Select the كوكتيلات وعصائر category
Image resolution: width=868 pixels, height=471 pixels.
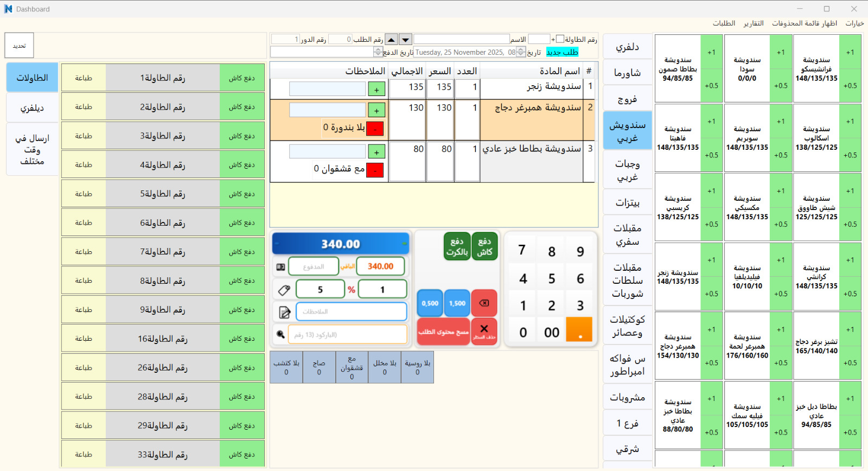[627, 326]
